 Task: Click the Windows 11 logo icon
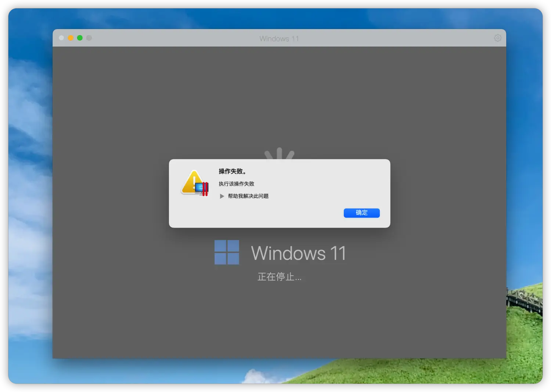pyautogui.click(x=227, y=252)
